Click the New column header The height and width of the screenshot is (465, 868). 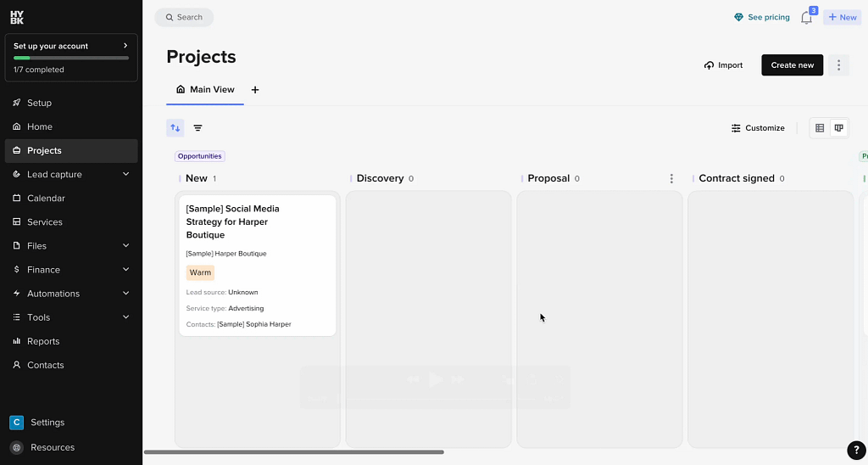(197, 178)
